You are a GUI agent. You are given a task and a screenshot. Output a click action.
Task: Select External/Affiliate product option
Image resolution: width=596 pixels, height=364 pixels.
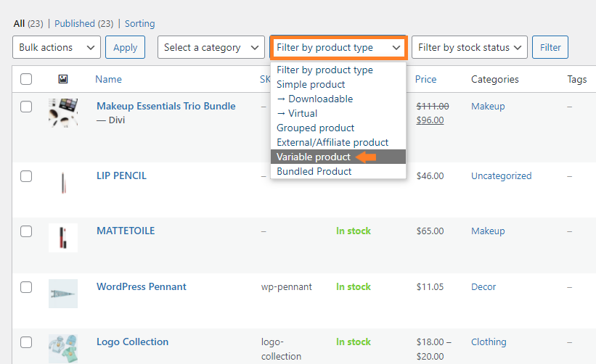click(x=338, y=142)
